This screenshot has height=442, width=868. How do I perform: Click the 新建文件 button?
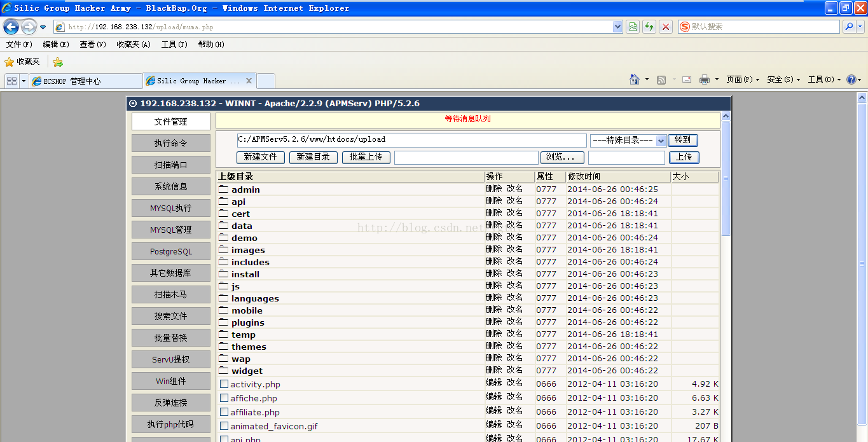pyautogui.click(x=261, y=157)
